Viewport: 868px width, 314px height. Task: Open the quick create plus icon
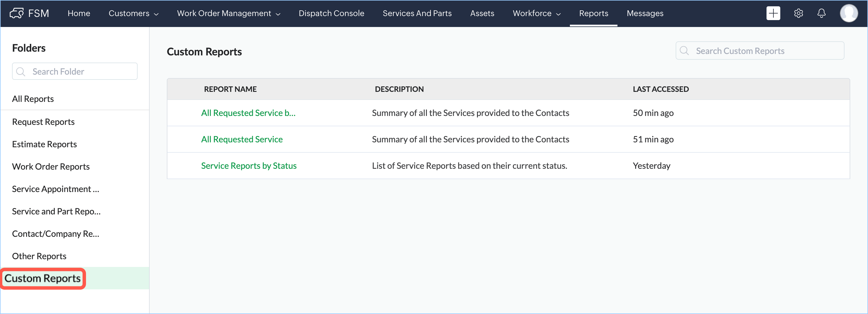773,13
